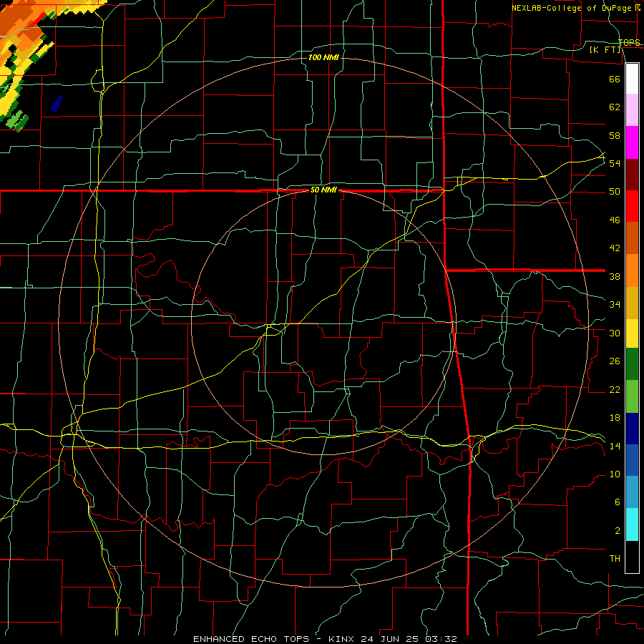The height and width of the screenshot is (644, 644).
Task: Click the "14" legend value
Action: point(615,446)
